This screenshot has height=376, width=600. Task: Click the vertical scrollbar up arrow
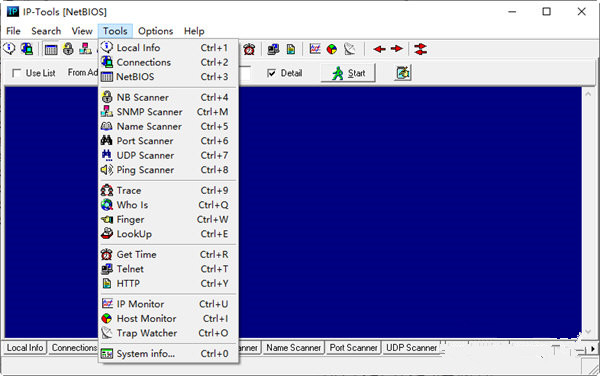pos(588,94)
